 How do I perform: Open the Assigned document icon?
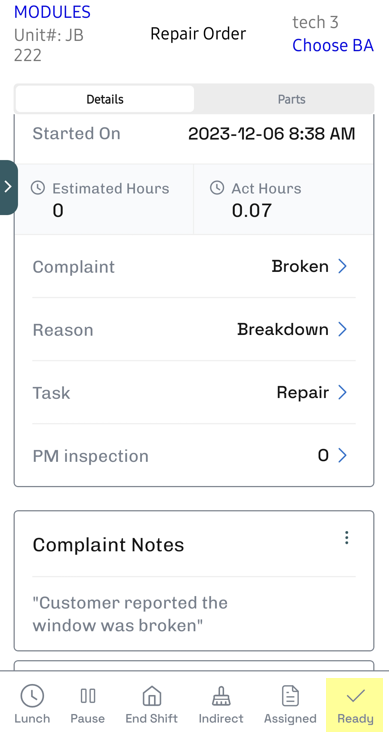(290, 696)
